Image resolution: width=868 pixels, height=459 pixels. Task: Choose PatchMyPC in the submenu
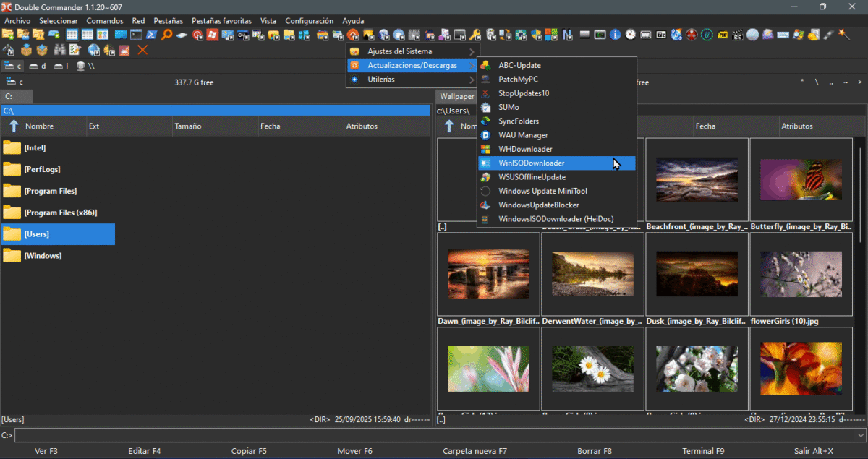click(x=518, y=80)
